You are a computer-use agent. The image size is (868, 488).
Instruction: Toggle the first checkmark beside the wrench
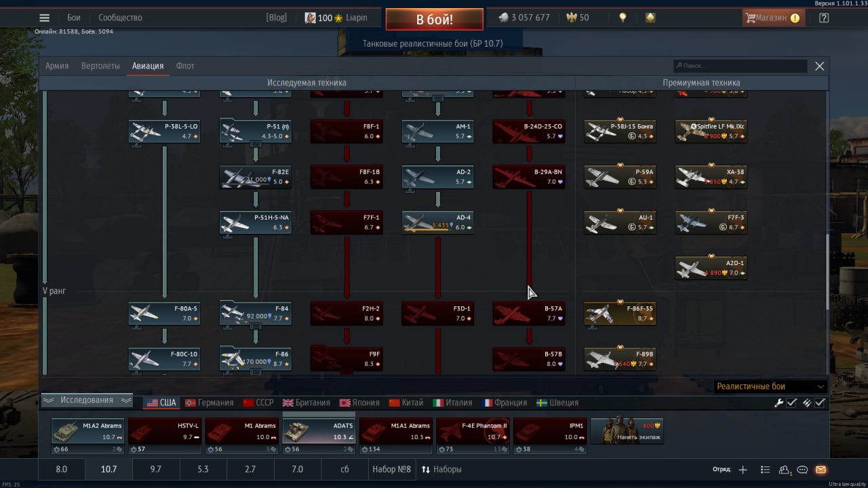click(x=792, y=403)
